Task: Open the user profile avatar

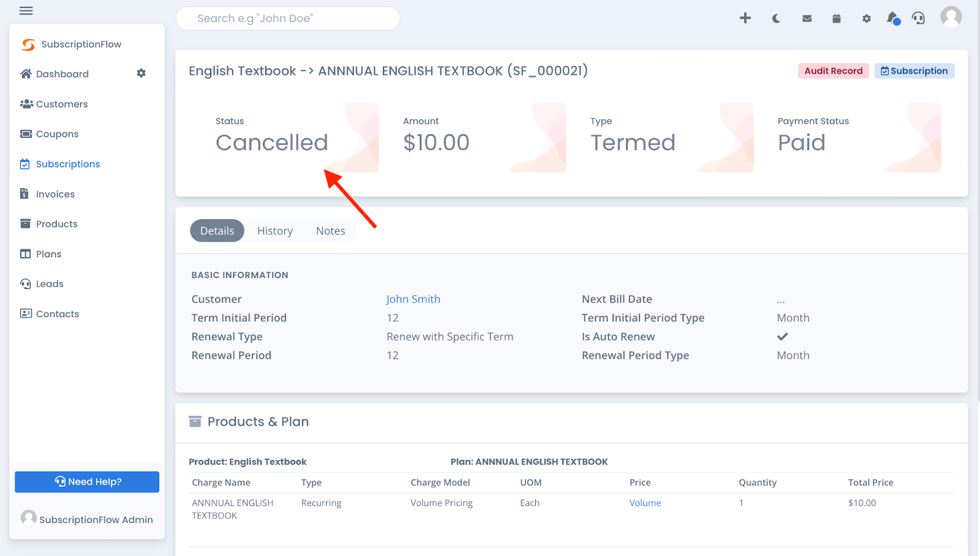Action: coord(951,17)
